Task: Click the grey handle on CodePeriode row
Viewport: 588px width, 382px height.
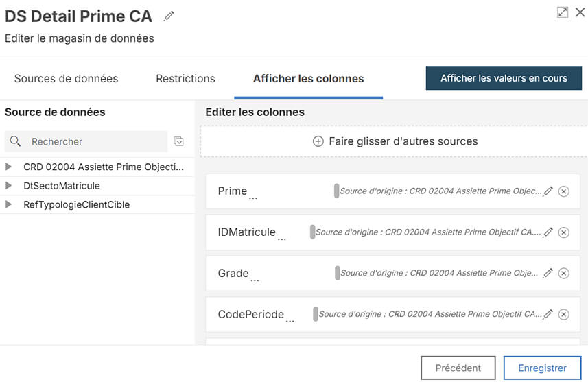Action: (316, 314)
